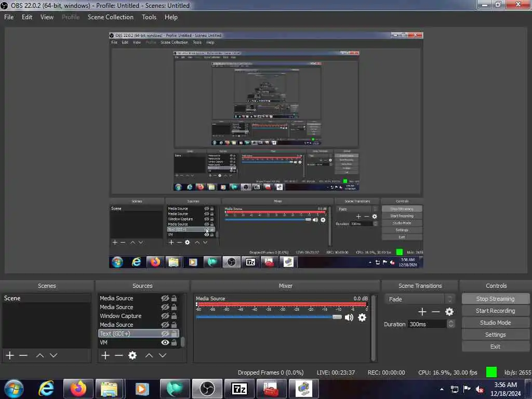Launch Internet Explorer from taskbar
This screenshot has width=532, height=399.
point(46,389)
